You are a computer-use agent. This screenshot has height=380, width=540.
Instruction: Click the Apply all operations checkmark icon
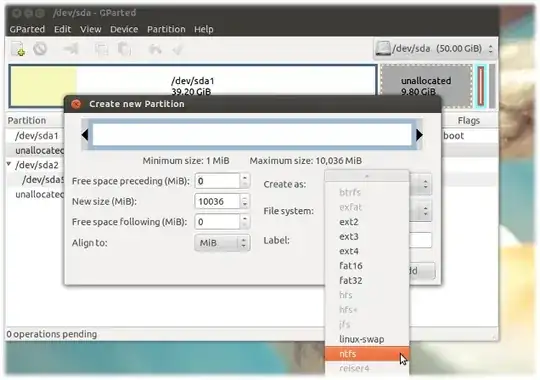click(x=178, y=49)
